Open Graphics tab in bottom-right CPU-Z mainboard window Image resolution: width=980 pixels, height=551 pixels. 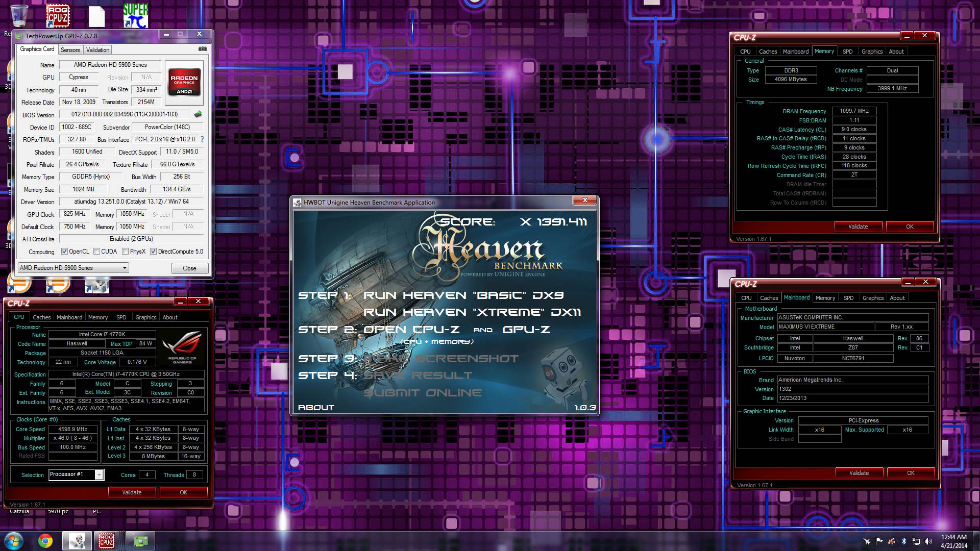click(873, 298)
